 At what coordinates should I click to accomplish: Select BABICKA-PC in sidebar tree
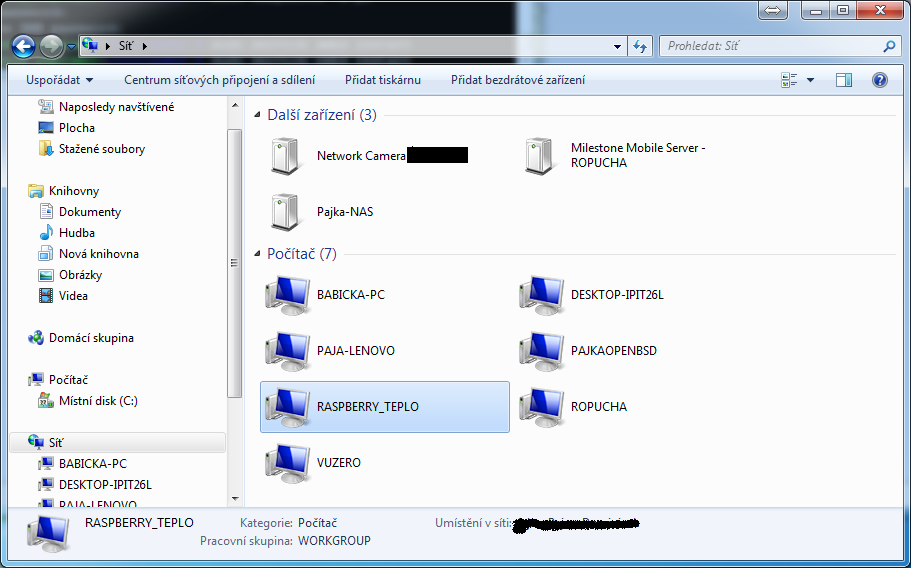pyautogui.click(x=82, y=463)
